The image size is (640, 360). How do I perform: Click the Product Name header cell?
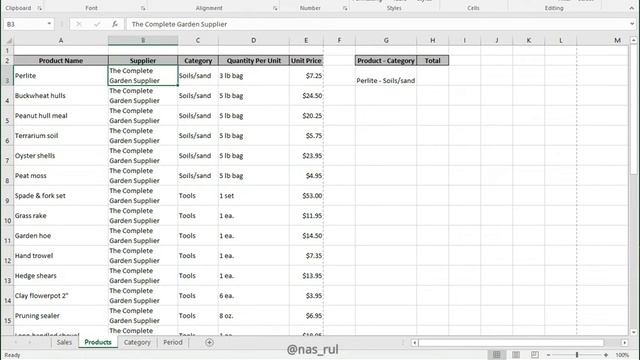pos(61,60)
